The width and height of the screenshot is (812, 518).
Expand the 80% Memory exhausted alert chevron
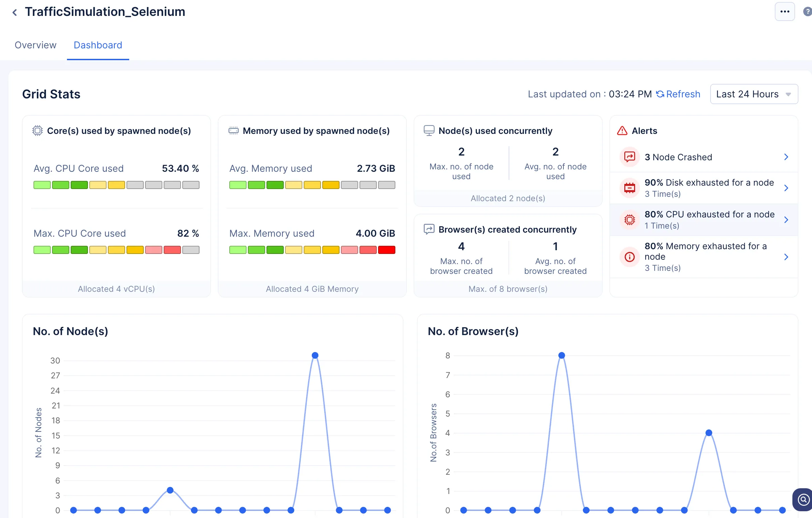pyautogui.click(x=786, y=257)
